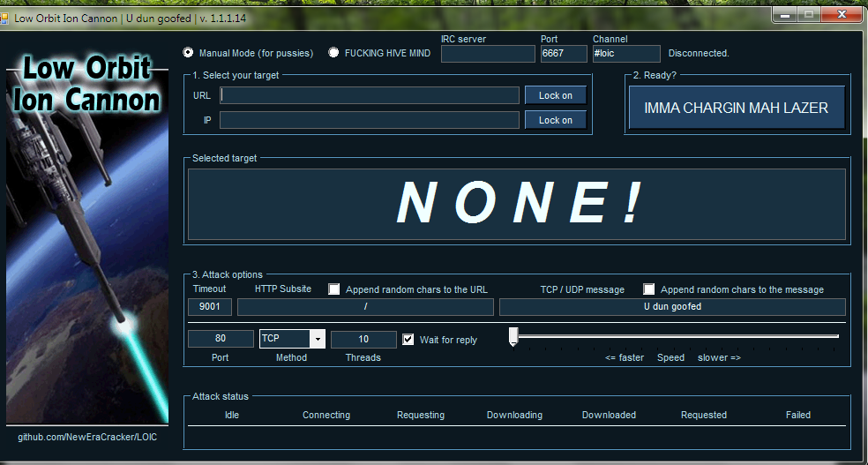The width and height of the screenshot is (868, 465).
Task: Open the Method dropdown showing TCP
Action: [292, 339]
